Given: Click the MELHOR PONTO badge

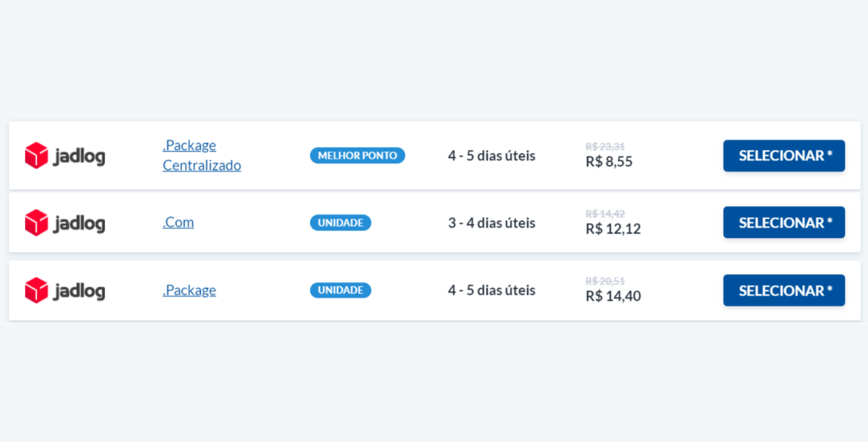Looking at the screenshot, I should (357, 155).
